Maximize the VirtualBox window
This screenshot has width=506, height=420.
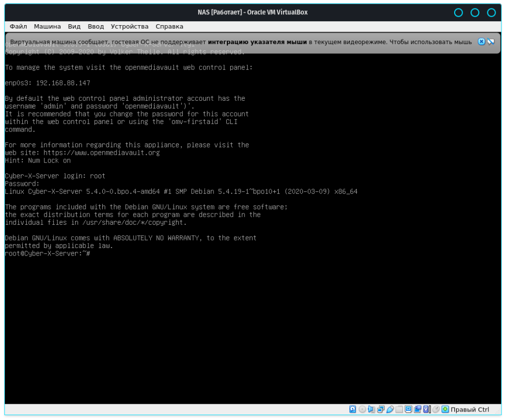click(x=475, y=12)
